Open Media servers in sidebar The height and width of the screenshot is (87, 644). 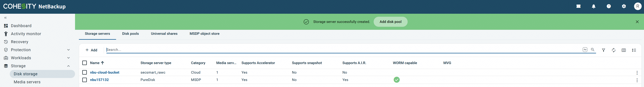click(27, 82)
